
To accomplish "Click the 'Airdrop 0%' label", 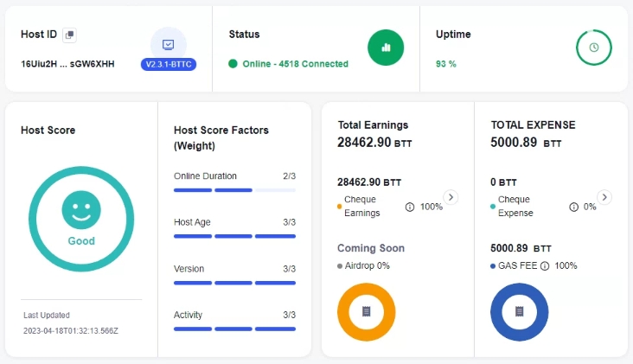I will [x=367, y=266].
